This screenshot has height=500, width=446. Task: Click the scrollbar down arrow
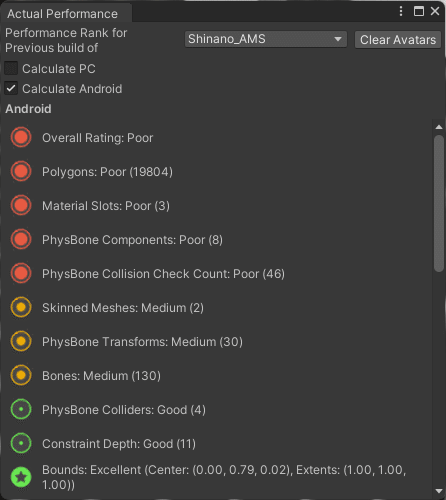[x=439, y=491]
